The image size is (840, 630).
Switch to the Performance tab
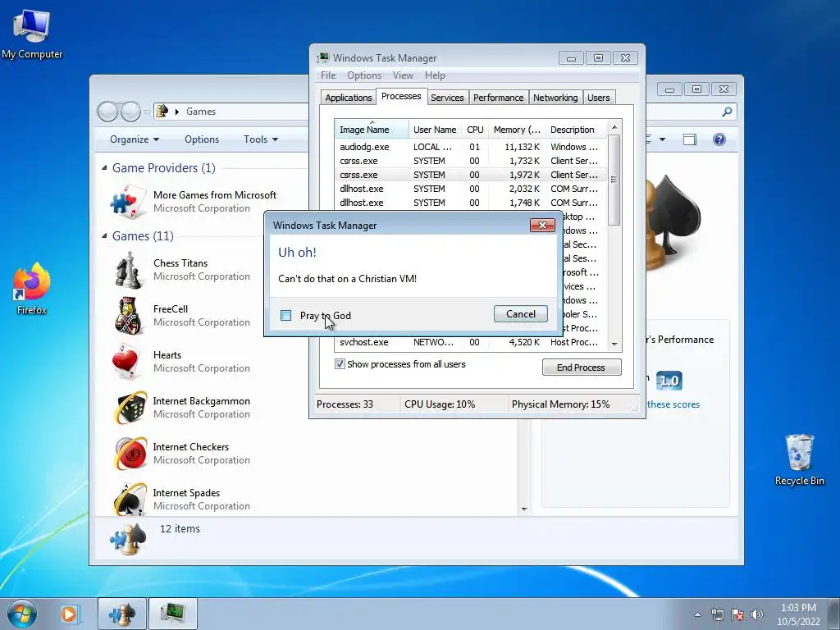pyautogui.click(x=498, y=98)
